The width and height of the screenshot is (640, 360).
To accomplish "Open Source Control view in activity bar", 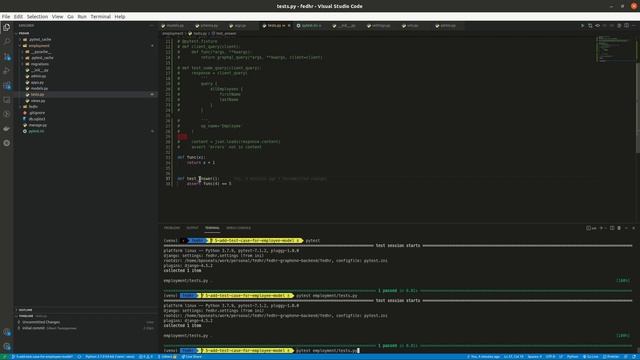I will click(7, 56).
